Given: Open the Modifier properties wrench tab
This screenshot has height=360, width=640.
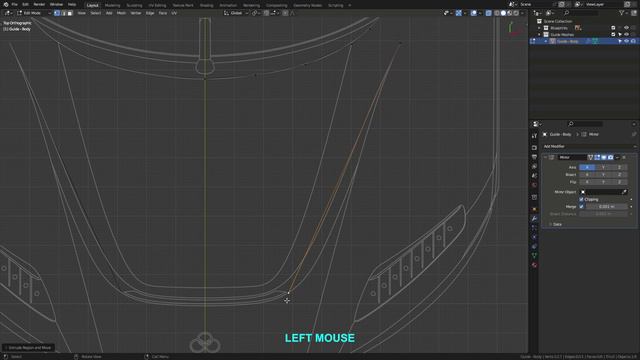Looking at the screenshot, I should tap(534, 218).
